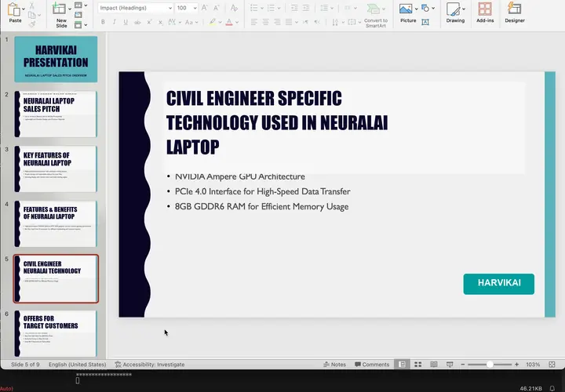Click the Format Painter brush icon
This screenshot has height=392, width=565.
coord(31,24)
